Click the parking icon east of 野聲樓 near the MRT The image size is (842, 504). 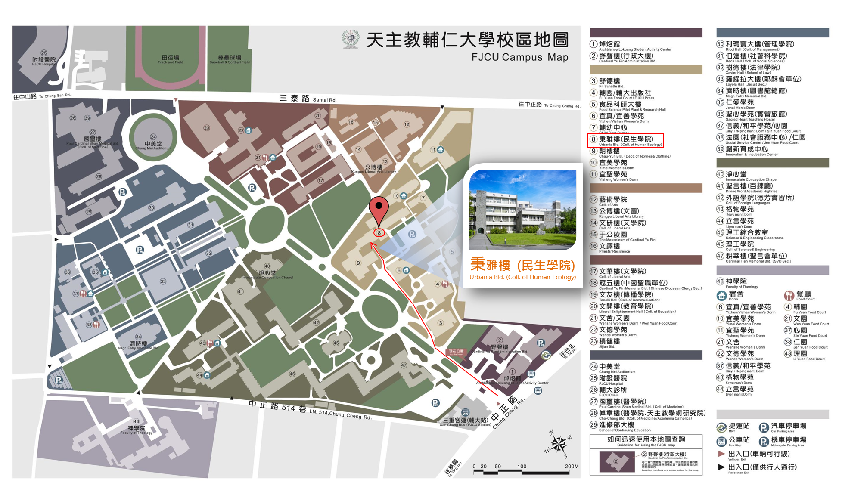[x=541, y=343]
